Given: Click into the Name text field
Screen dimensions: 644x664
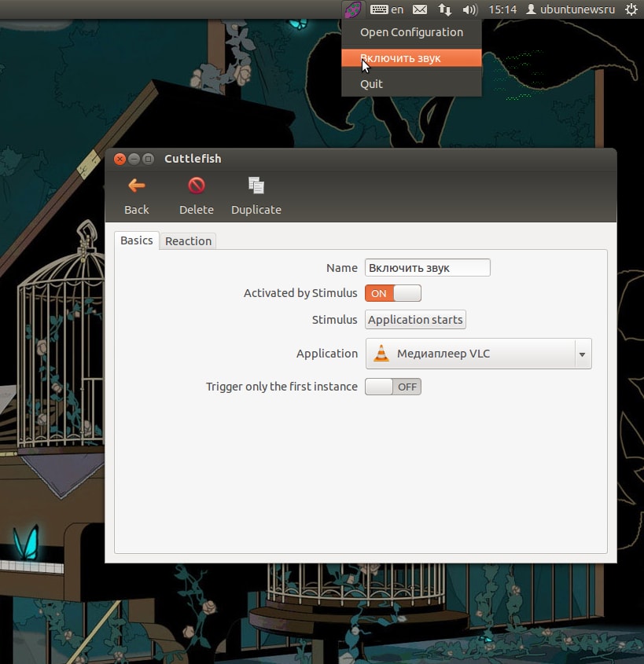Looking at the screenshot, I should [428, 268].
